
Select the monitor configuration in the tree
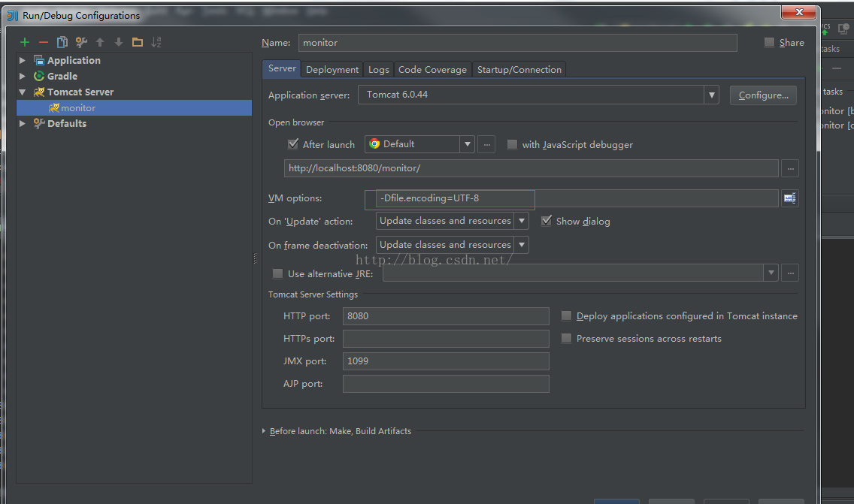coord(134,107)
